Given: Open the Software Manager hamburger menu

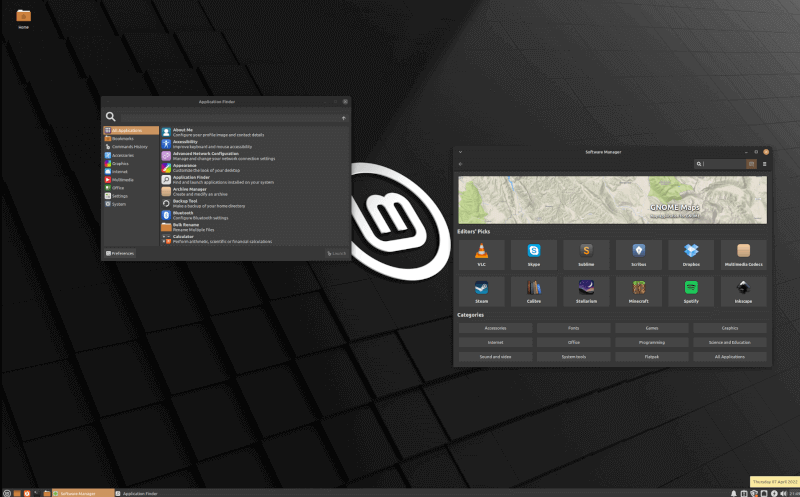Looking at the screenshot, I should click(765, 164).
